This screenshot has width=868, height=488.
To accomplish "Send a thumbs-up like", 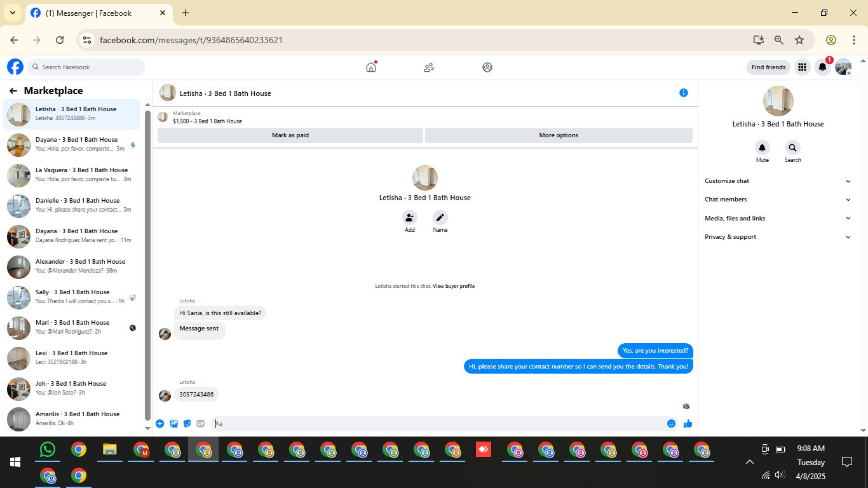I will coord(688,424).
